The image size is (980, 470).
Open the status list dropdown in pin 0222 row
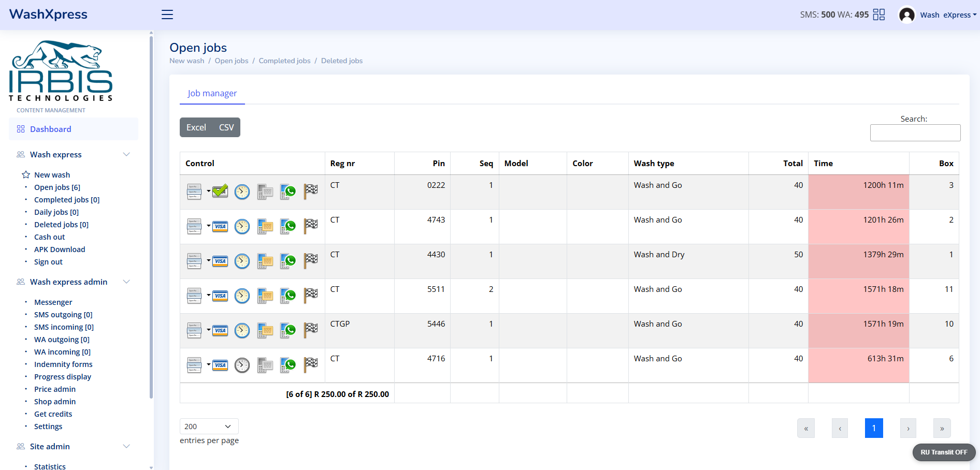(x=198, y=192)
